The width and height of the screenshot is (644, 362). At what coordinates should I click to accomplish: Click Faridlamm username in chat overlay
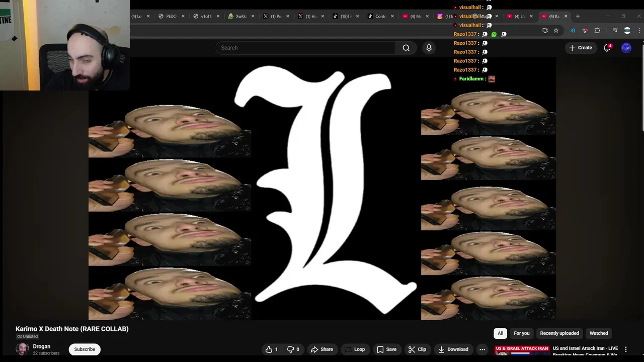click(472, 79)
